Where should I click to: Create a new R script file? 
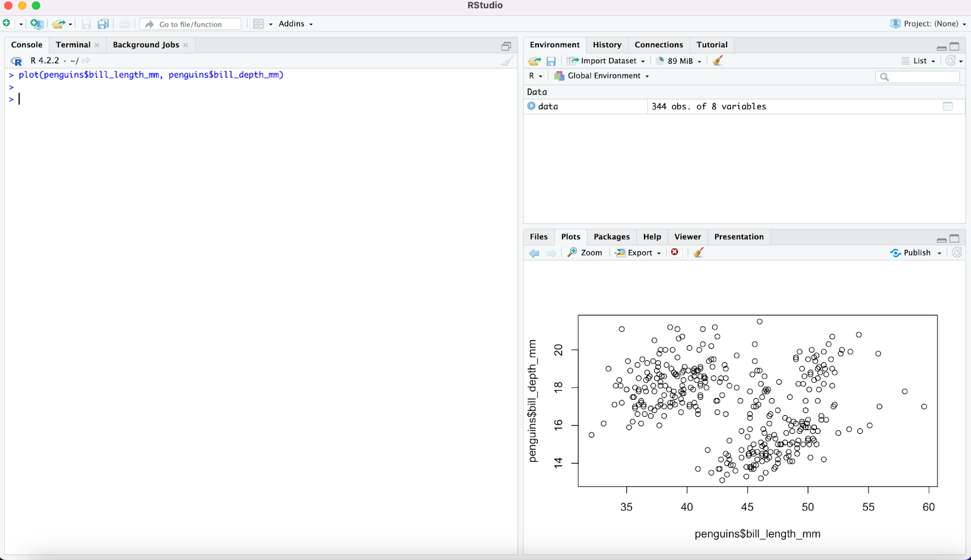pos(7,22)
